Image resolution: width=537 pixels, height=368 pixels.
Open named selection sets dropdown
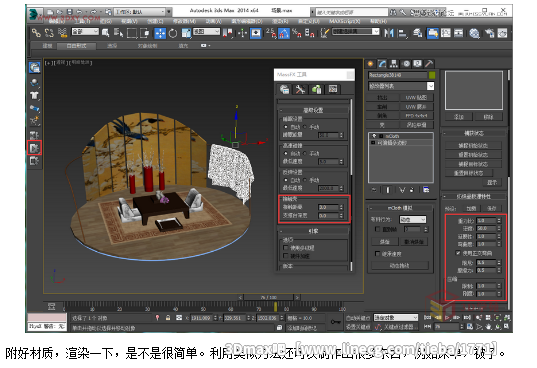[x=356, y=31]
